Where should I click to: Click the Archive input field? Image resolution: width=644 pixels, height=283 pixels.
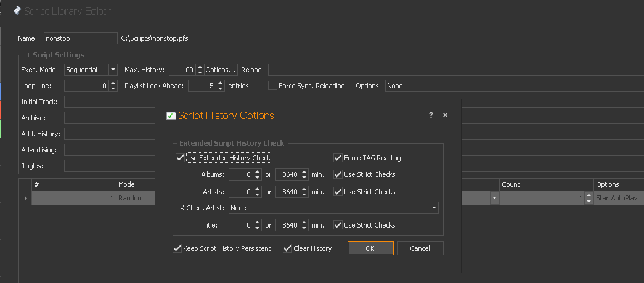(x=110, y=118)
